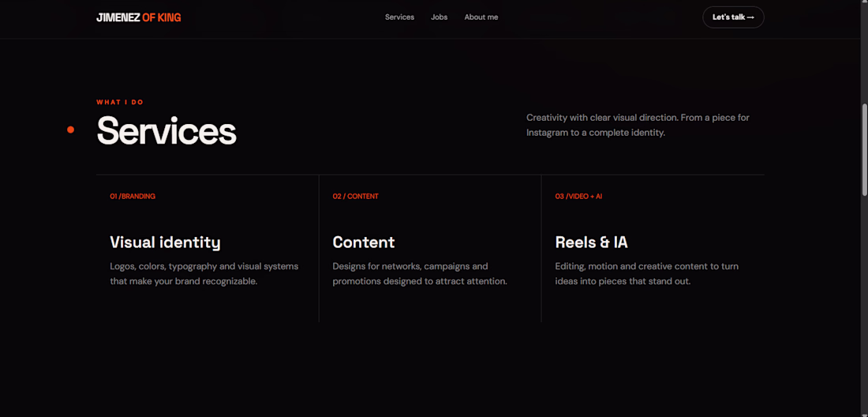
Task: Open the Reels & IA card title
Action: [591, 242]
